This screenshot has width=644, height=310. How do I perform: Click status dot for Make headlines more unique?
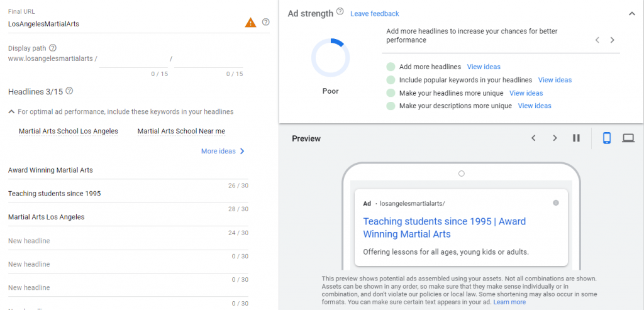[391, 93]
